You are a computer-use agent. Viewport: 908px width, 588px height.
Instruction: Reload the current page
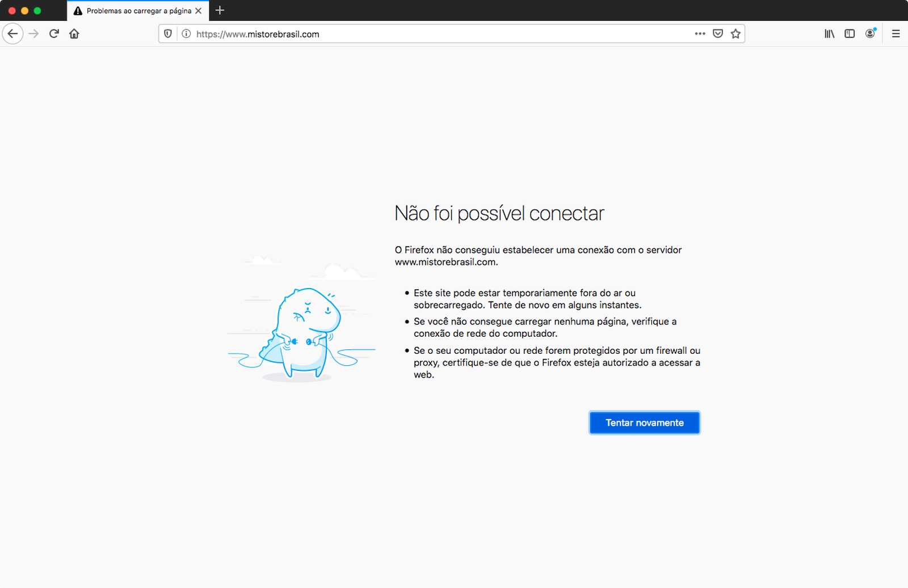54,34
